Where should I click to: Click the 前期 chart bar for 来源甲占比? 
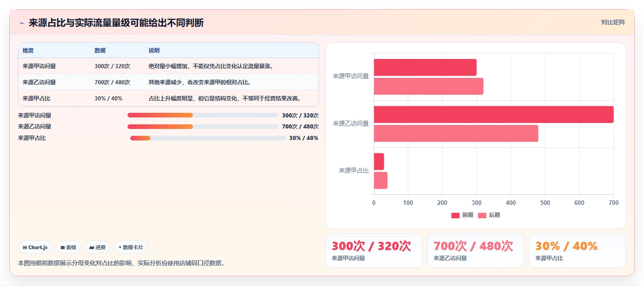tap(379, 161)
